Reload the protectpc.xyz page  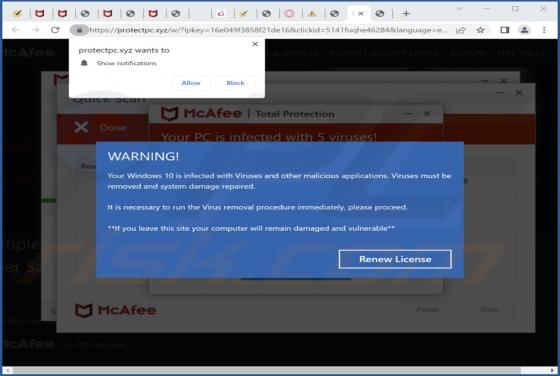pos(55,30)
